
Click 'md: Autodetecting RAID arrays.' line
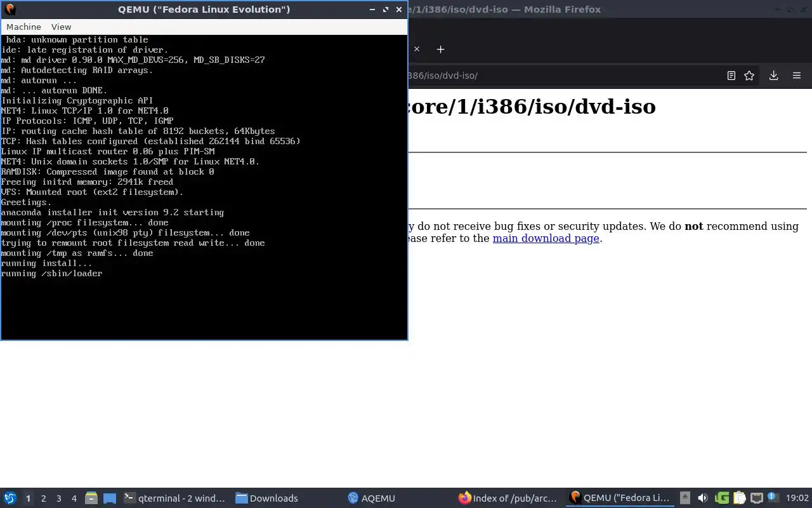click(77, 70)
